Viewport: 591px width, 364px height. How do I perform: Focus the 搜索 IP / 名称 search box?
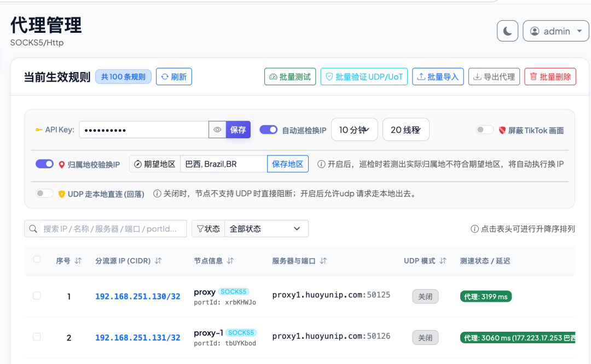click(113, 228)
